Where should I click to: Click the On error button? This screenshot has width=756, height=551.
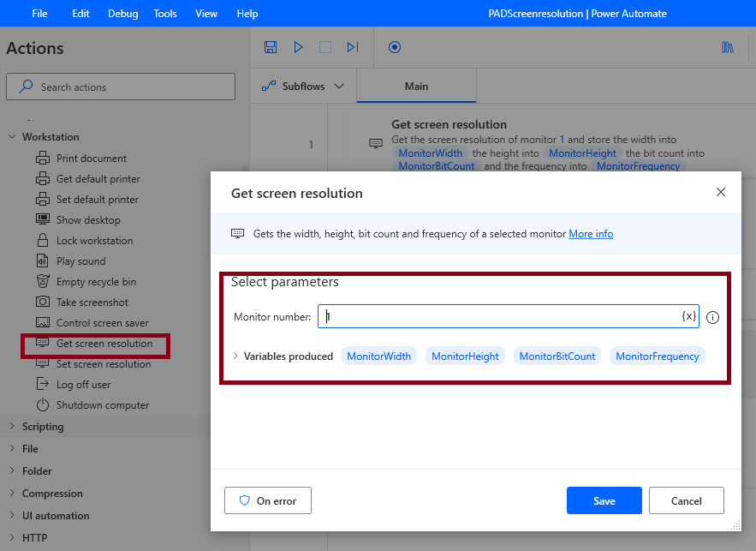pos(267,500)
